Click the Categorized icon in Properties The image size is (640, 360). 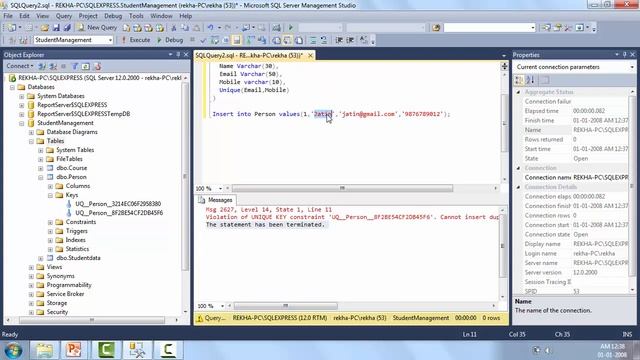point(519,80)
